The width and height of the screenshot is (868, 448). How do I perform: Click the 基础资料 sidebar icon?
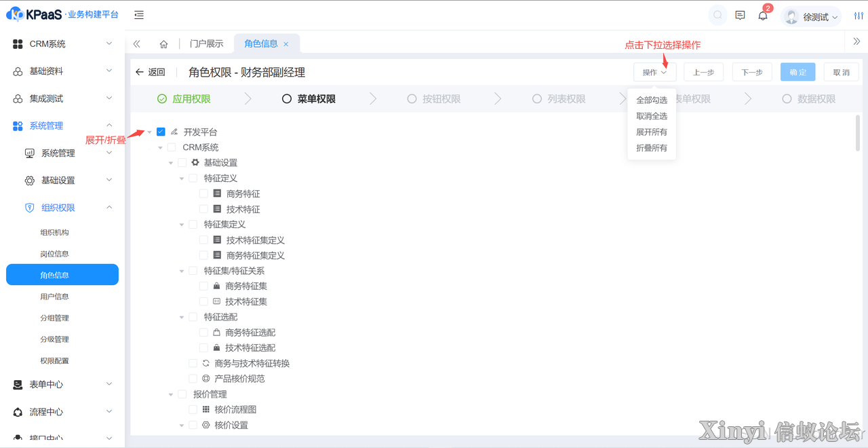click(18, 71)
